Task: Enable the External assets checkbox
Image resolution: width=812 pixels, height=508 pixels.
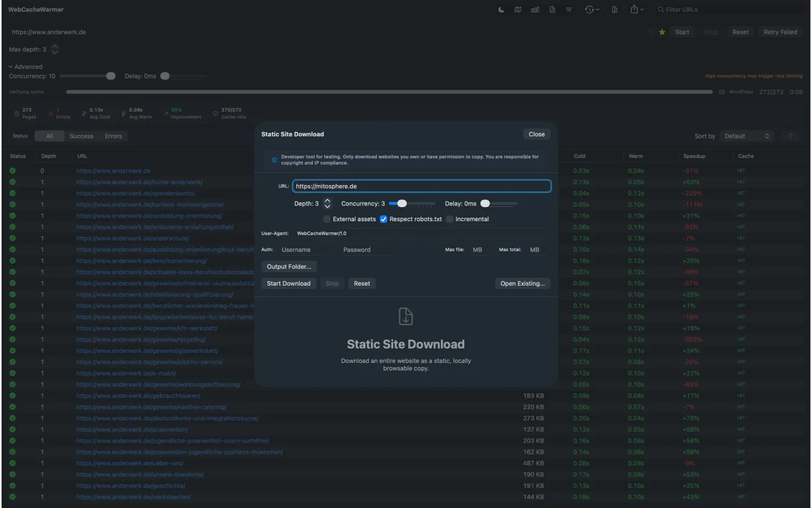Action: 327,219
